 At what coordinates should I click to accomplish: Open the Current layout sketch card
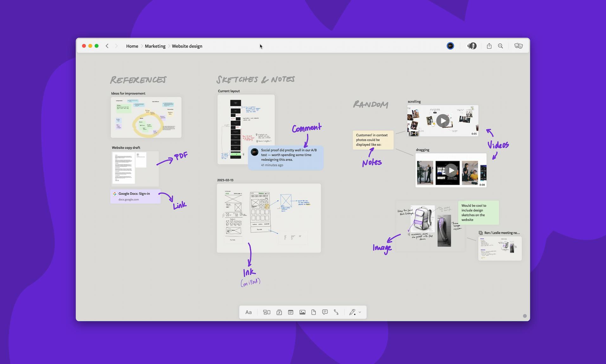[246, 129]
